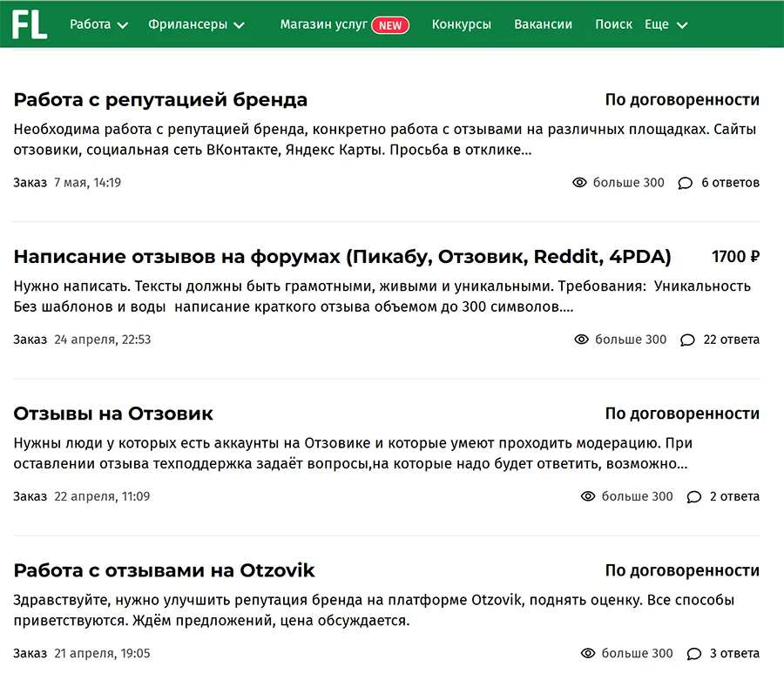784x680 pixels.
Task: Open order 'Работа с репутацией бренда'
Action: click(160, 100)
